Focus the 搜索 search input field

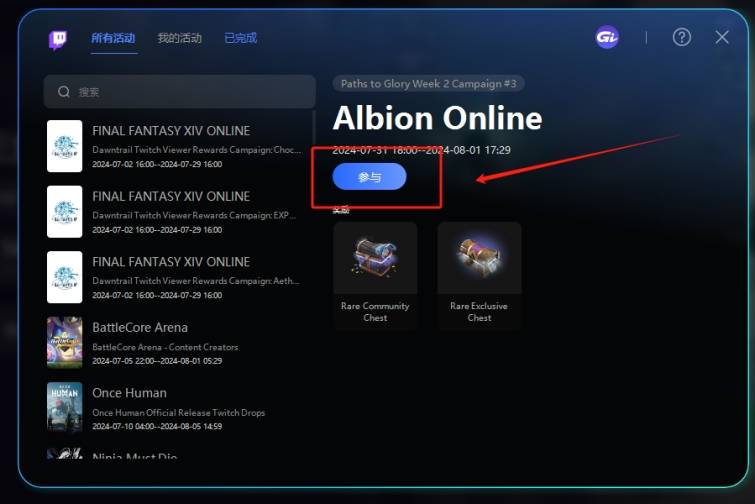(180, 91)
